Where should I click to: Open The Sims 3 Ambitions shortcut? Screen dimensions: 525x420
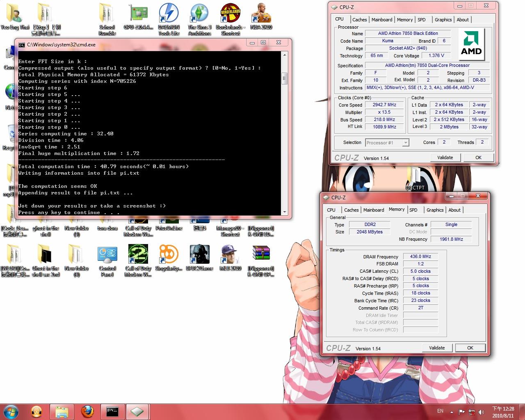tap(200, 19)
